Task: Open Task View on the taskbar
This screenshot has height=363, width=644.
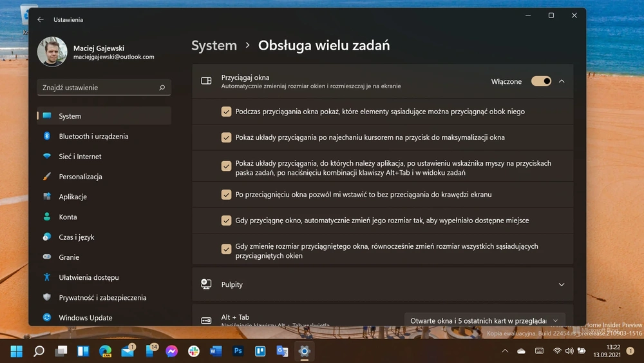Action: tap(61, 351)
